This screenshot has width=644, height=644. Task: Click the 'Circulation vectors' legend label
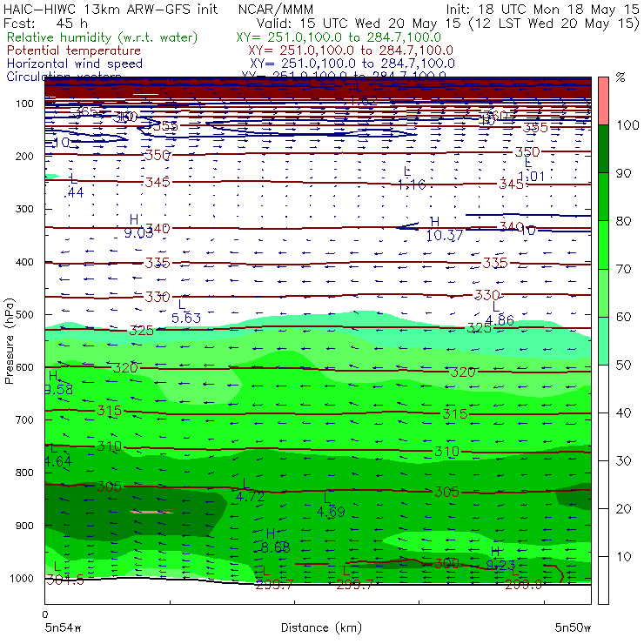[x=64, y=76]
